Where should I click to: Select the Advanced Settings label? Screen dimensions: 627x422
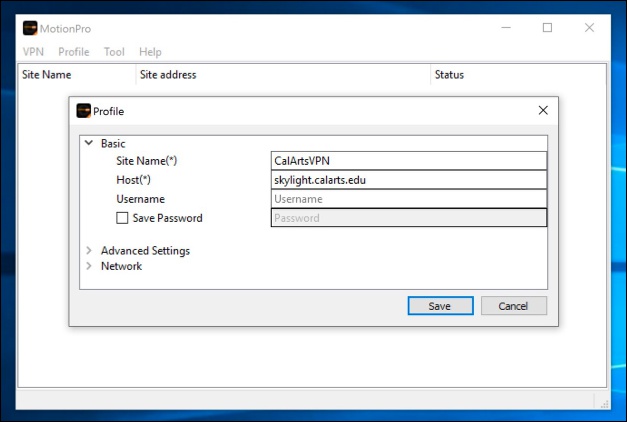(145, 251)
